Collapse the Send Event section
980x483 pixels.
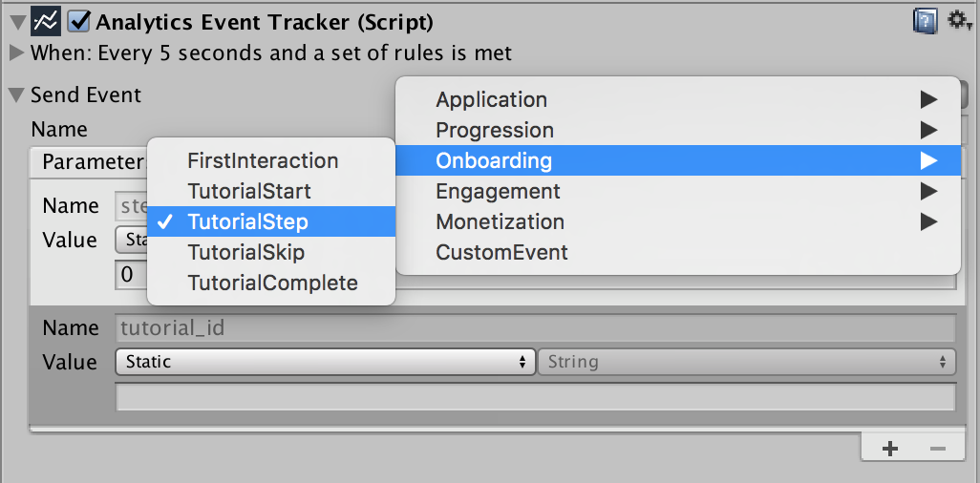pos(15,95)
